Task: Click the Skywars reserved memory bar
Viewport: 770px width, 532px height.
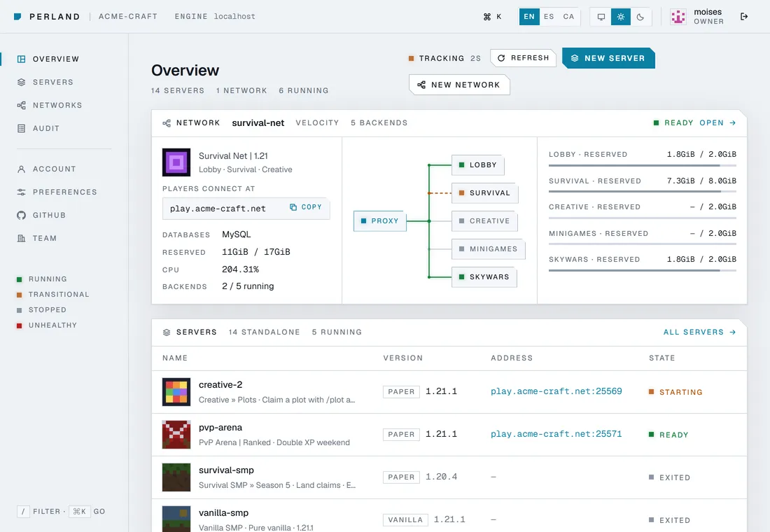Action: 643,270
